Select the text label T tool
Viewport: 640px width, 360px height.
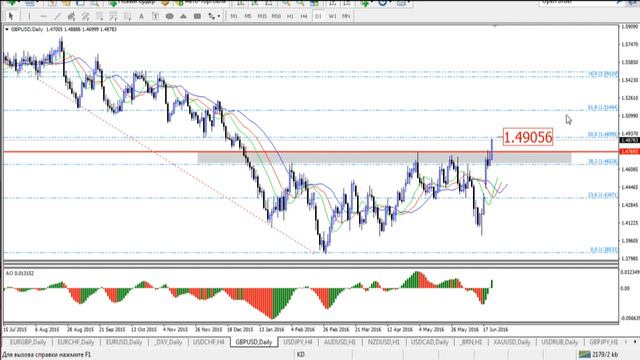(155, 16)
